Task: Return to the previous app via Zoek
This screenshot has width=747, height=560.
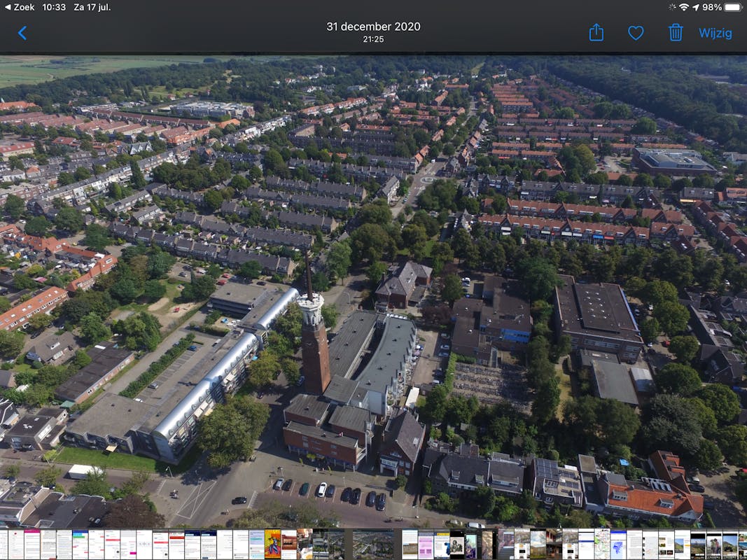Action: 19,7
